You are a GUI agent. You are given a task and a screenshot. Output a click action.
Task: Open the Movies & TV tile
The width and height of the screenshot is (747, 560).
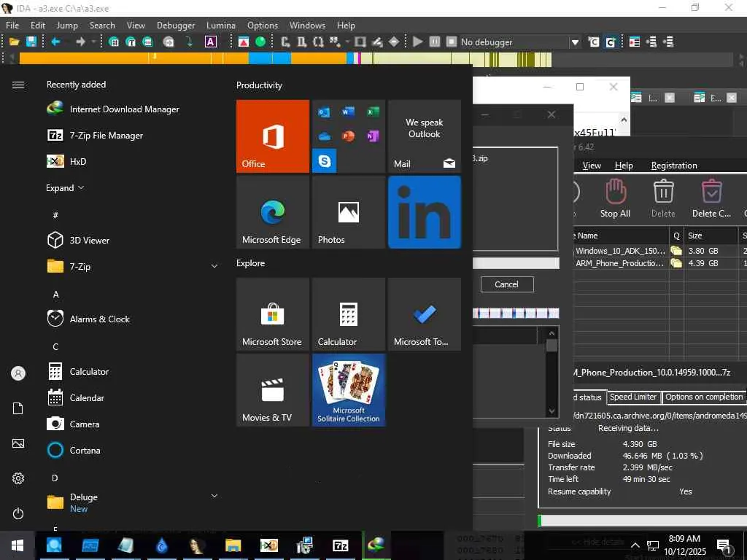click(x=273, y=390)
